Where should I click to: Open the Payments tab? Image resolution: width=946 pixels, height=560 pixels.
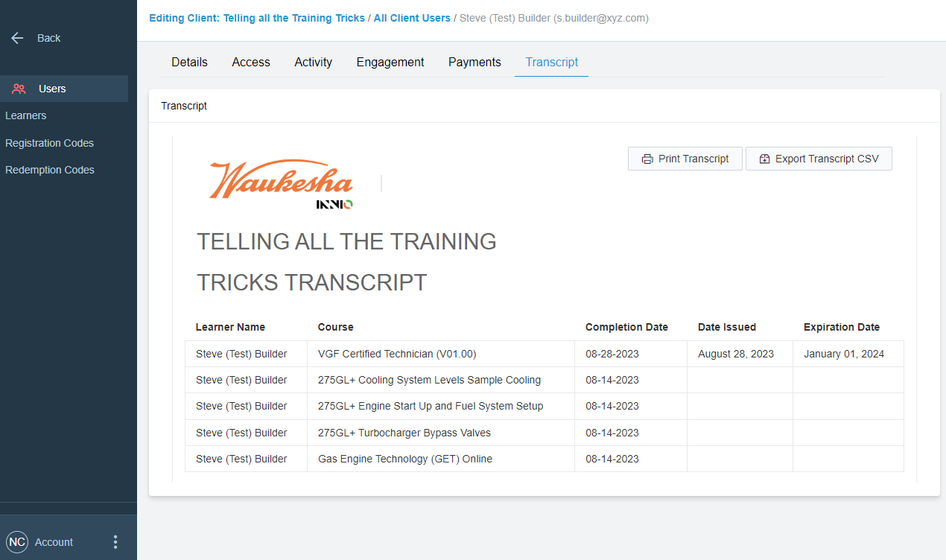coord(474,63)
